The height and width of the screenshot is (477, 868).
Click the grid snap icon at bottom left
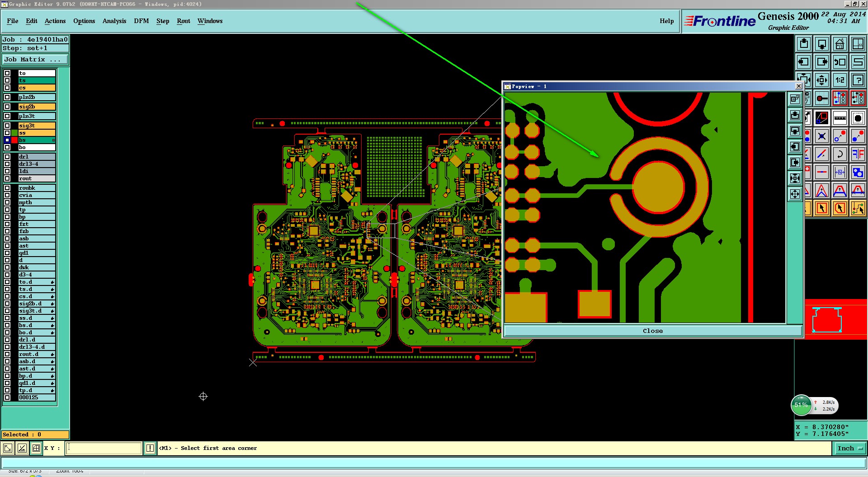[x=36, y=448]
